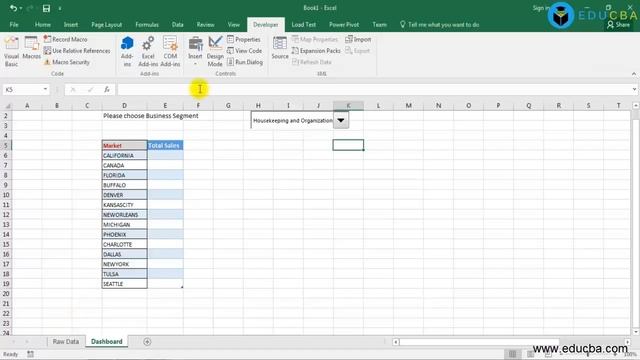The height and width of the screenshot is (360, 640).
Task: Expand the formula bar
Action: coord(634,89)
